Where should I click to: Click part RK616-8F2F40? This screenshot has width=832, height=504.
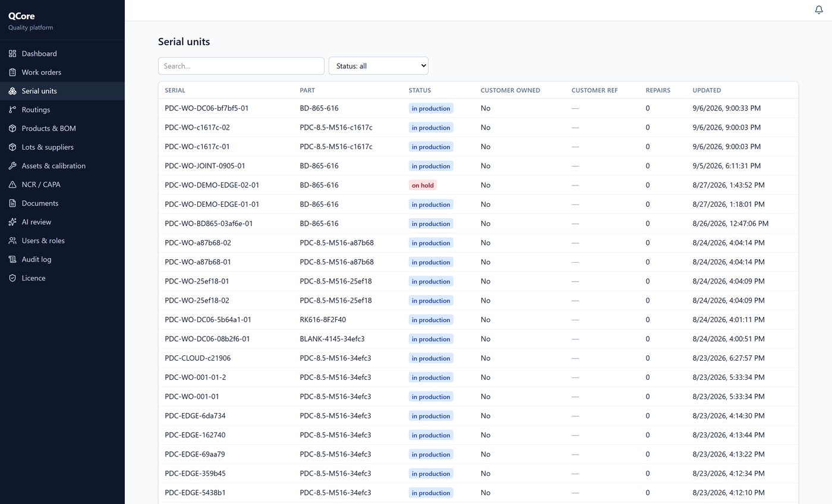(x=323, y=320)
